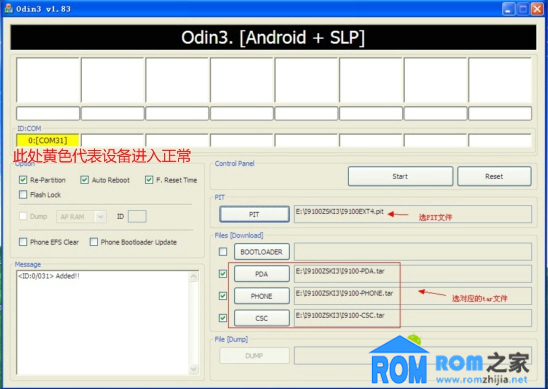Click the CSC browse button
548x389 pixels.
click(262, 318)
